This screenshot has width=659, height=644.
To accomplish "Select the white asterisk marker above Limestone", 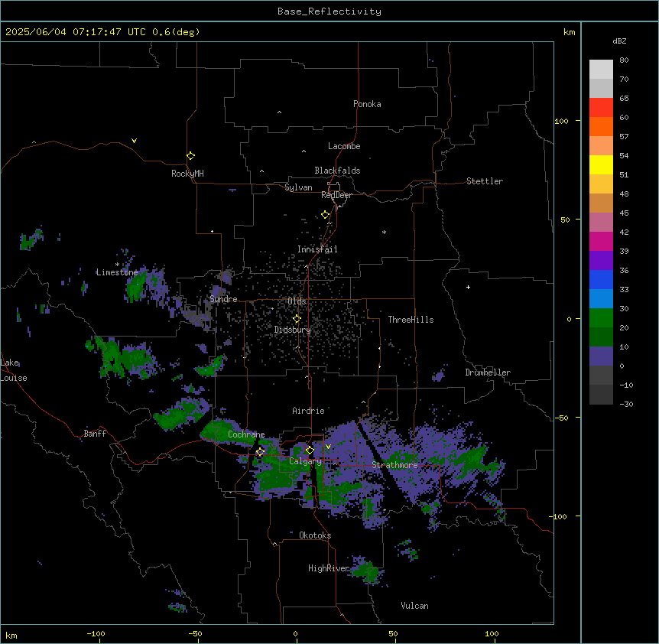I will pyautogui.click(x=117, y=265).
